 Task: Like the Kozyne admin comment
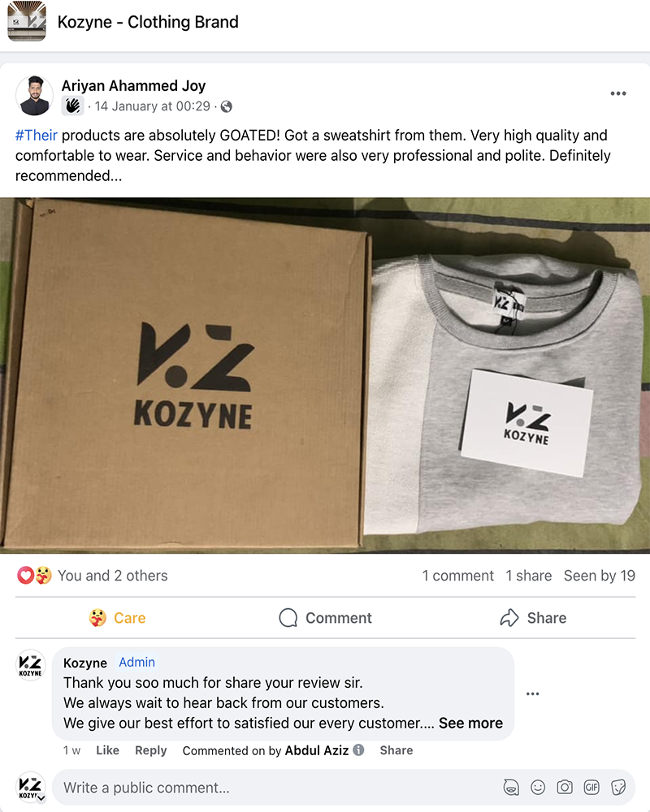coord(107,750)
